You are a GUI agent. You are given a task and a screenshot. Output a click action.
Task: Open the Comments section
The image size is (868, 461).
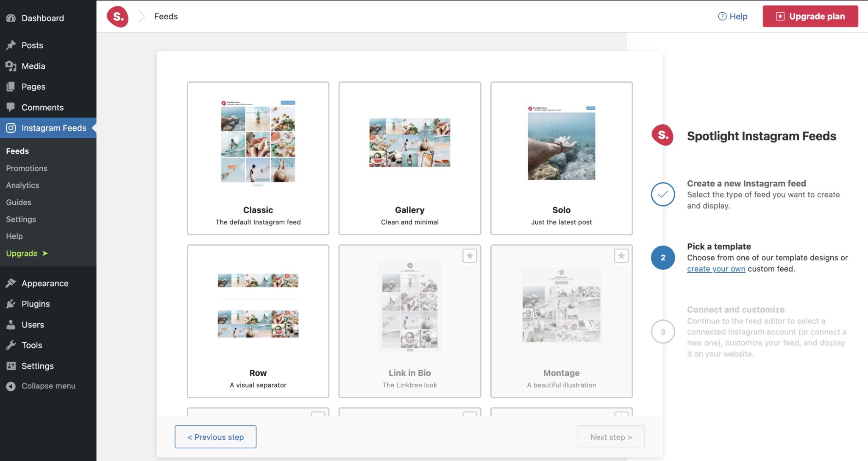coord(48,107)
